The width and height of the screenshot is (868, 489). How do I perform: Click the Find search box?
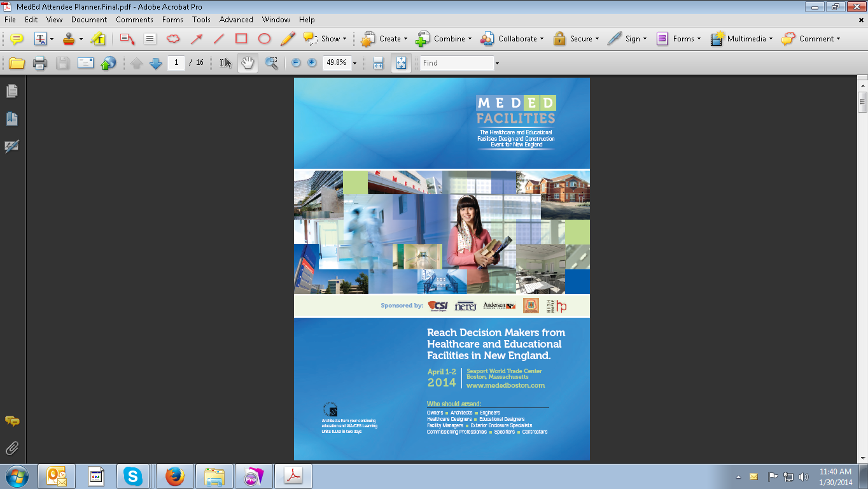(x=457, y=63)
